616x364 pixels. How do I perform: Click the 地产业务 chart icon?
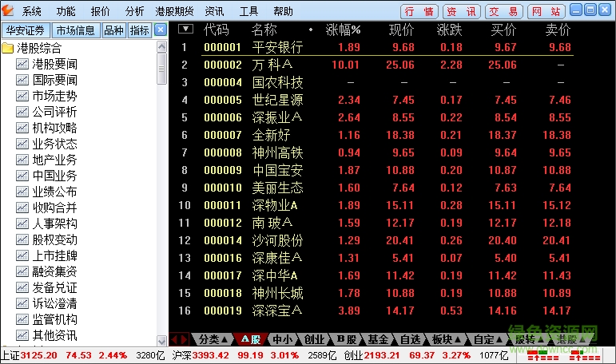coord(22,160)
